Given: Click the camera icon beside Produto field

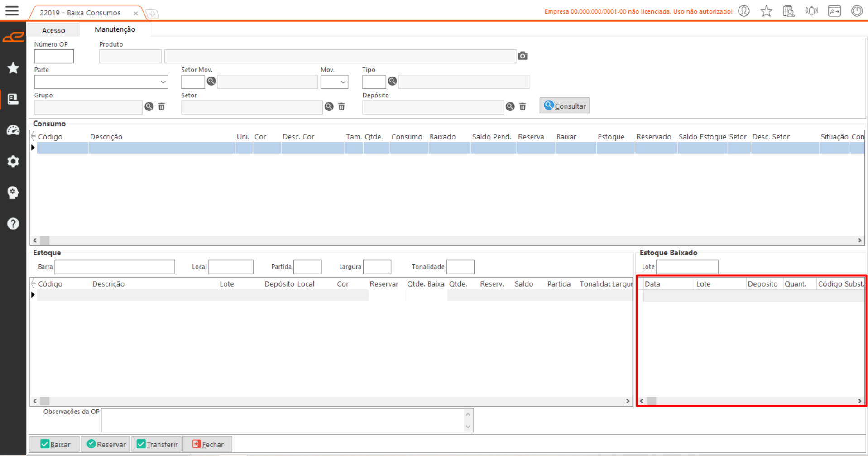Looking at the screenshot, I should pos(523,56).
